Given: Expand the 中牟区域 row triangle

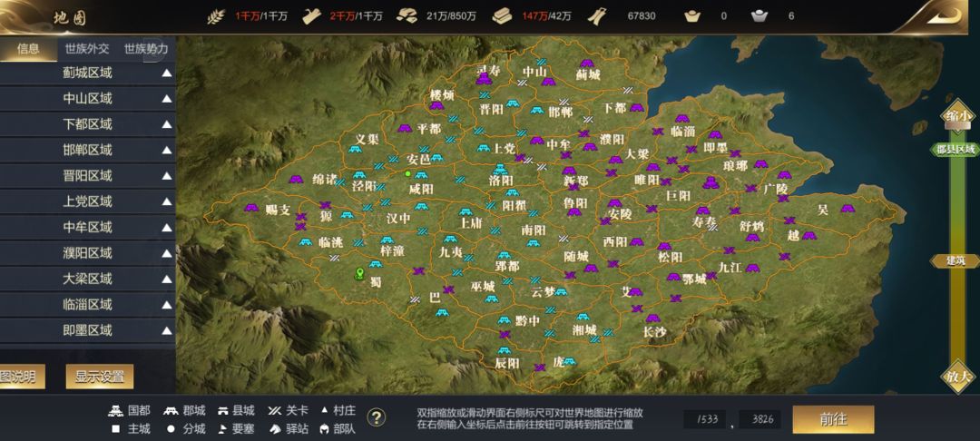Looking at the screenshot, I should [x=167, y=228].
